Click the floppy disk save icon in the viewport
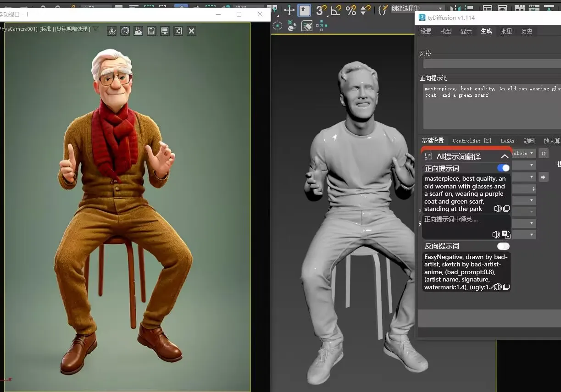 [x=151, y=31]
